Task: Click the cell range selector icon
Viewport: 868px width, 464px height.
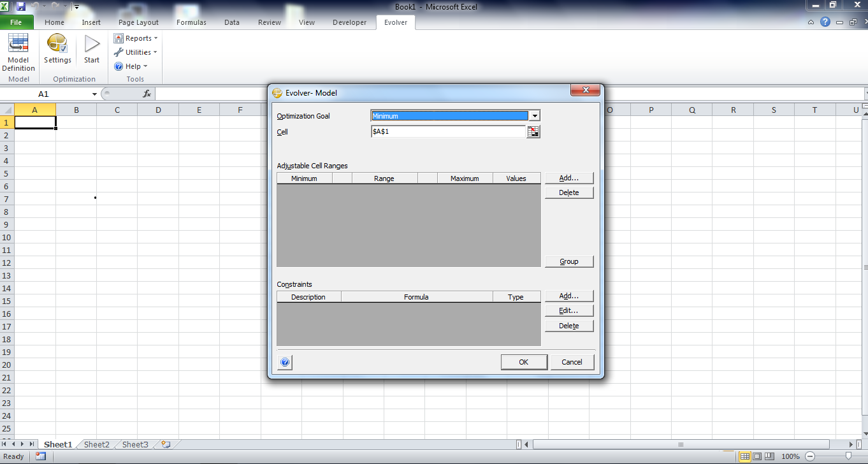Action: point(533,131)
